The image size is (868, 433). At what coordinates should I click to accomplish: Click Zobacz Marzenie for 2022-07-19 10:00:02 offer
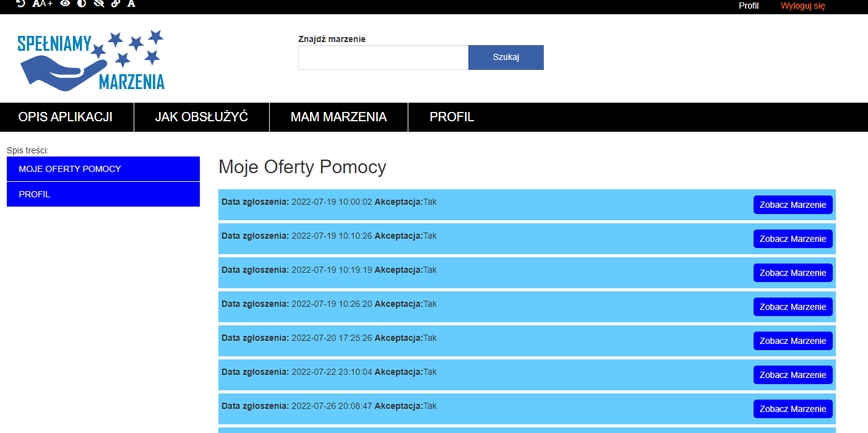pyautogui.click(x=793, y=205)
